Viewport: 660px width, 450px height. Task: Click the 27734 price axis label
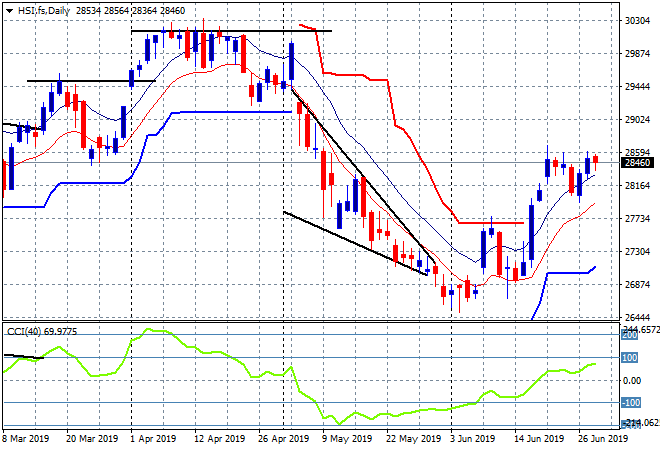click(637, 218)
